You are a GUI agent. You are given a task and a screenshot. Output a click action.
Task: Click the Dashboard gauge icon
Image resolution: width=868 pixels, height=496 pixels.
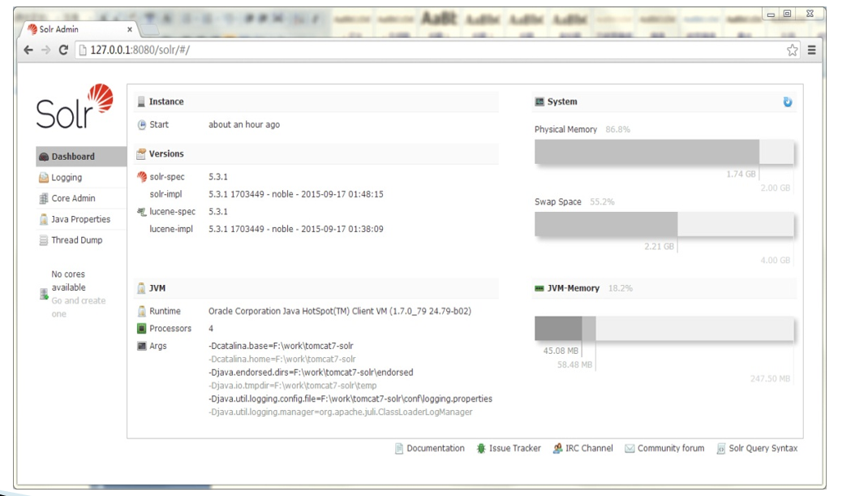(44, 157)
